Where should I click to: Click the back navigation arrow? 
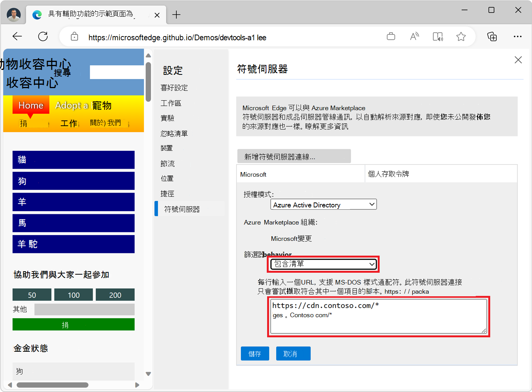coord(17,36)
